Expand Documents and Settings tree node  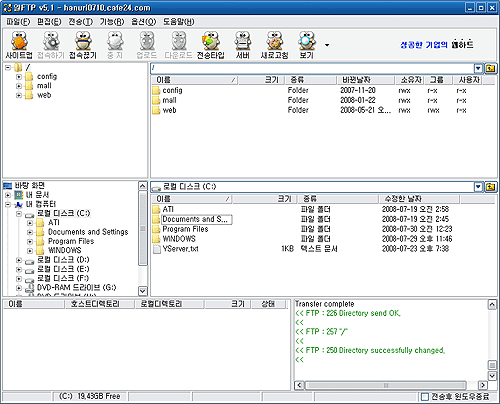[x=30, y=232]
